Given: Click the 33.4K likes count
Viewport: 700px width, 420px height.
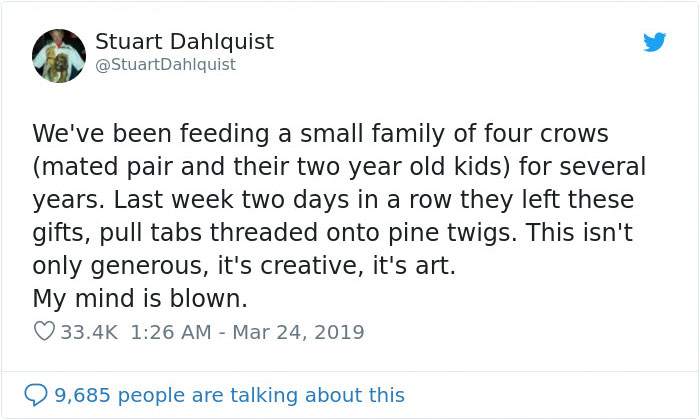Looking at the screenshot, I should pyautogui.click(x=89, y=332).
